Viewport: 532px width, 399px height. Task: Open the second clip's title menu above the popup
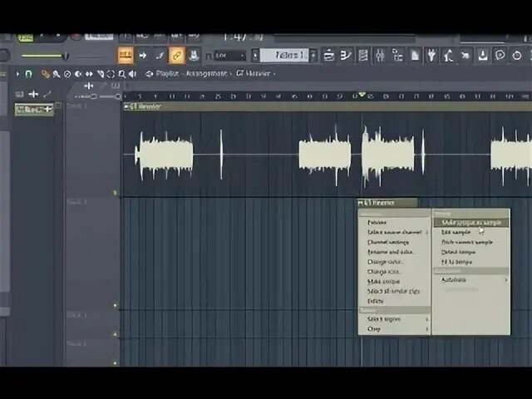point(360,203)
